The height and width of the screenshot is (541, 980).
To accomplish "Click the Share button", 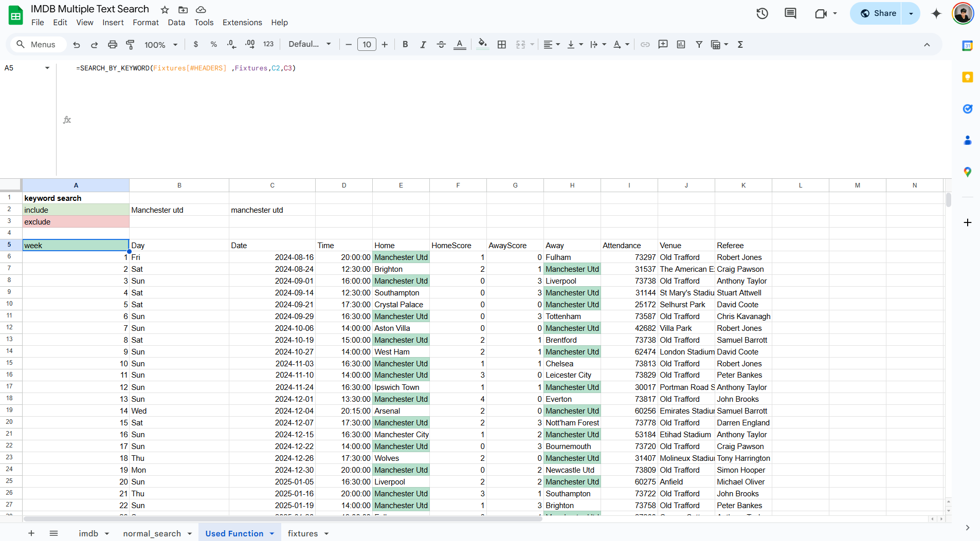I will [x=878, y=13].
